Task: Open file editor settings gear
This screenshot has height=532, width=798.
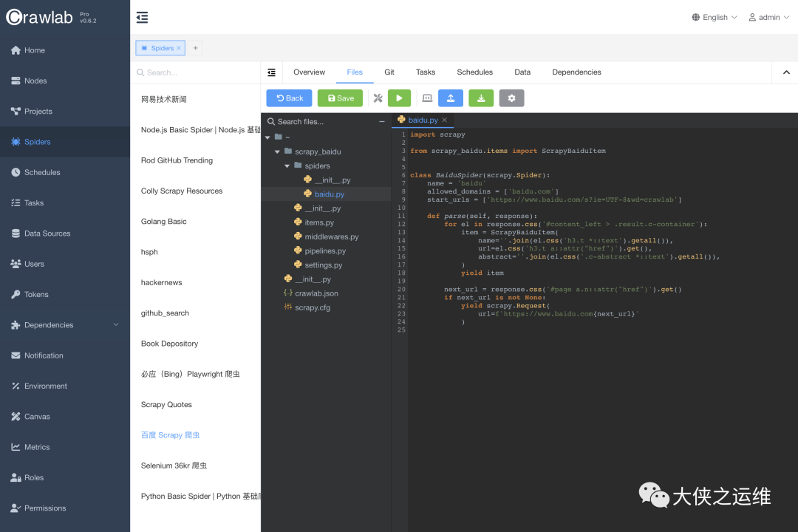Action: pyautogui.click(x=511, y=98)
